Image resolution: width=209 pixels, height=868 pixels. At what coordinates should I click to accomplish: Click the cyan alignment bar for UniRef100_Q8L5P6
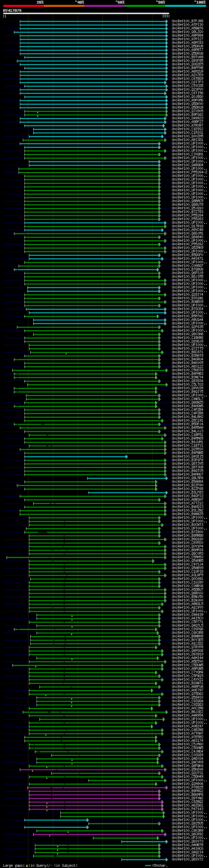(x=128, y=478)
